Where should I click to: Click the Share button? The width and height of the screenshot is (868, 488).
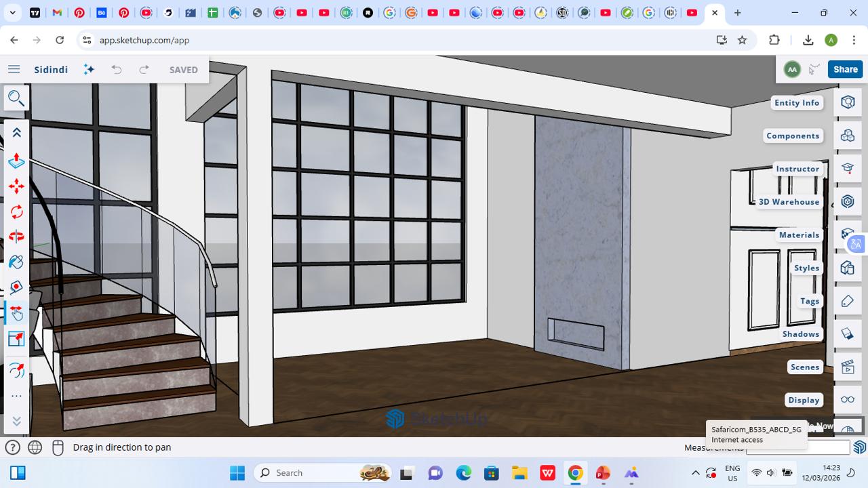(x=845, y=69)
